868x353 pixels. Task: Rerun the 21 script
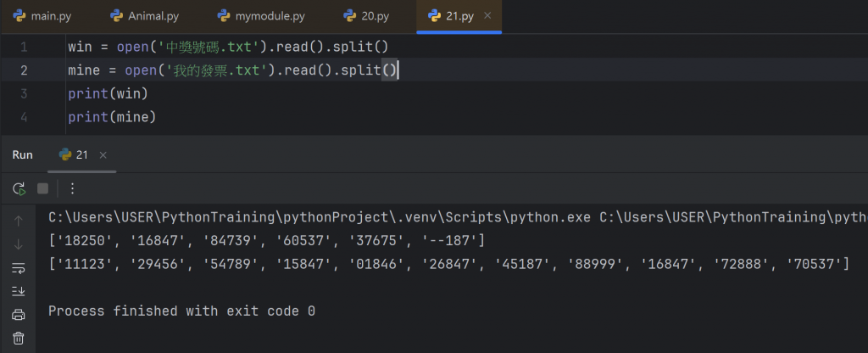tap(19, 188)
